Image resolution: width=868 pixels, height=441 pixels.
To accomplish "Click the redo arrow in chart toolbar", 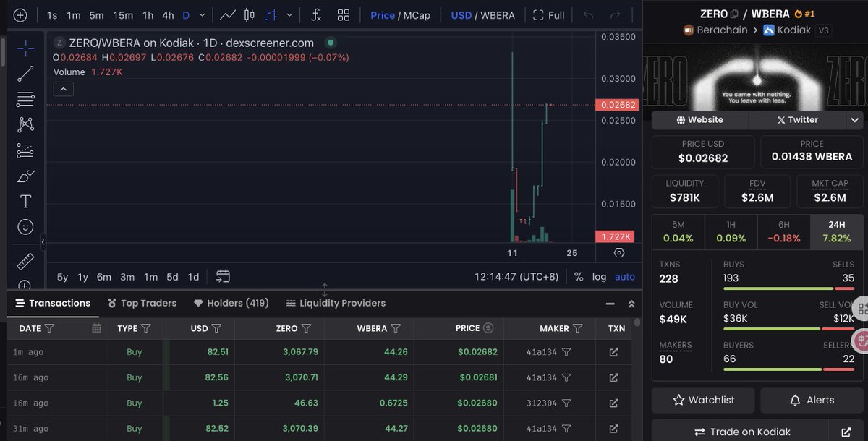I will (x=615, y=15).
